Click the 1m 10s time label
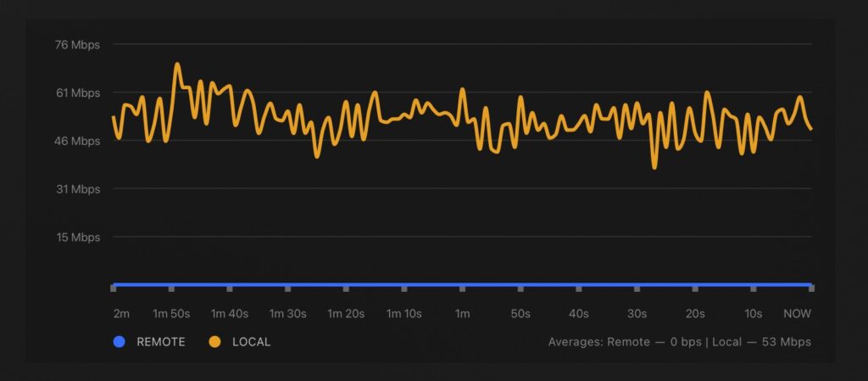 click(404, 313)
